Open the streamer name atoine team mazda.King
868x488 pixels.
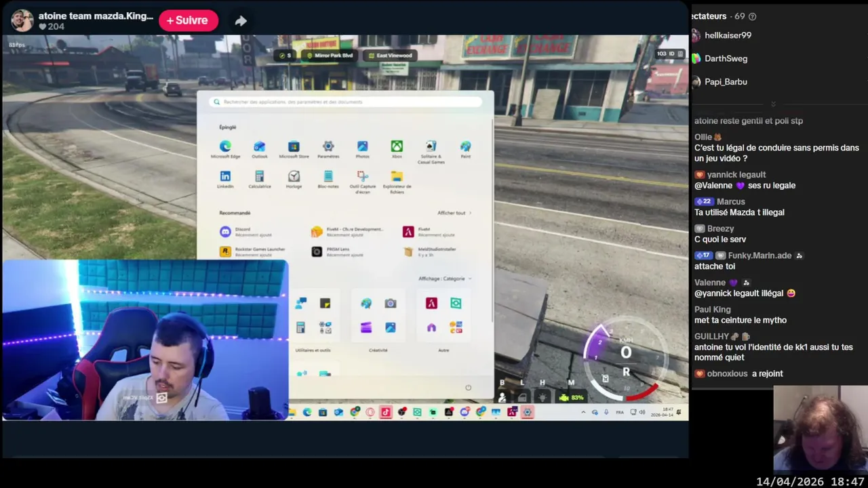pos(96,16)
